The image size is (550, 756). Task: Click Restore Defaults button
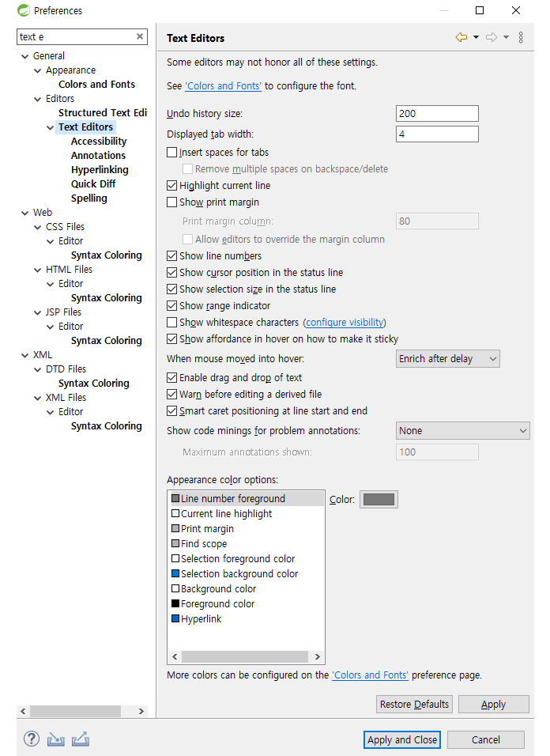pos(414,705)
